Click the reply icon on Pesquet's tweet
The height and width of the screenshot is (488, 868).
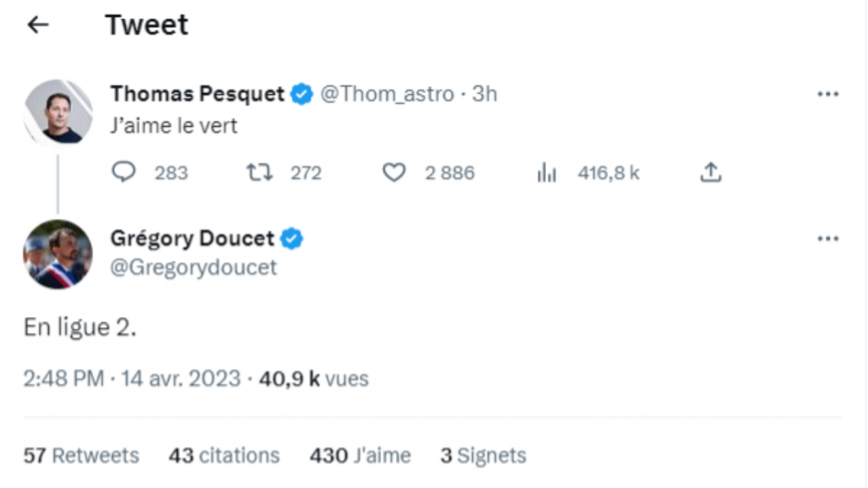(124, 173)
